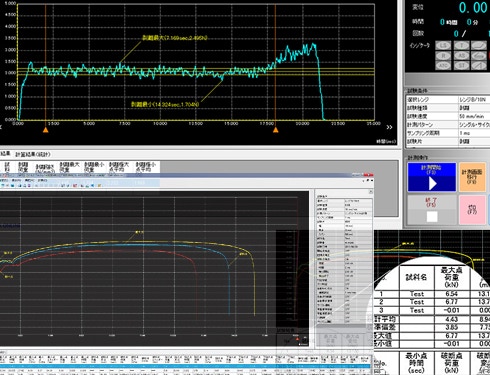Open the statistics calculation results tab

tap(33, 155)
